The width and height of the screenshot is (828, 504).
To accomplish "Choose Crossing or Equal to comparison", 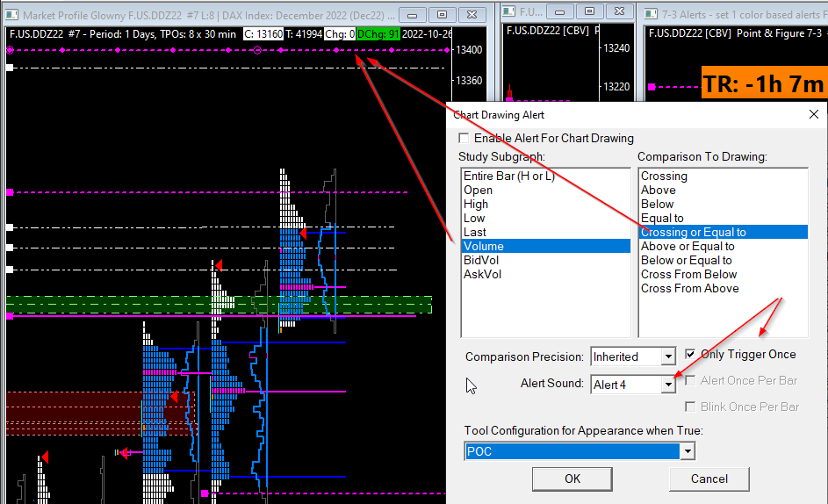I will 723,232.
